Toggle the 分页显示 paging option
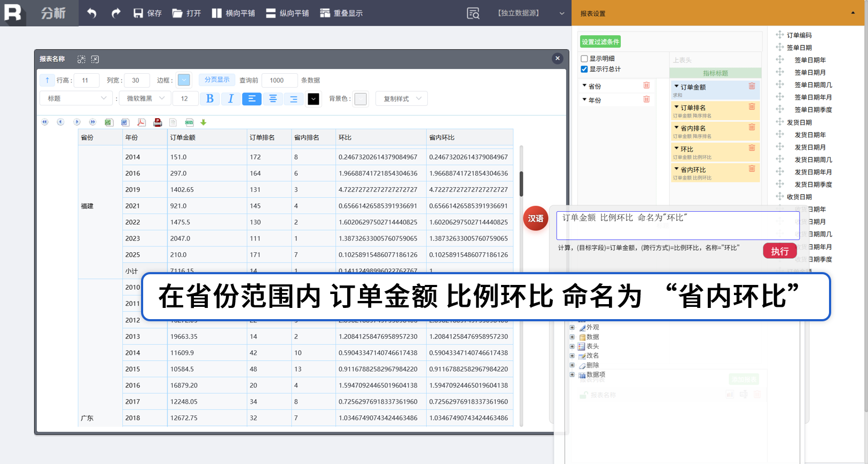 [x=217, y=80]
